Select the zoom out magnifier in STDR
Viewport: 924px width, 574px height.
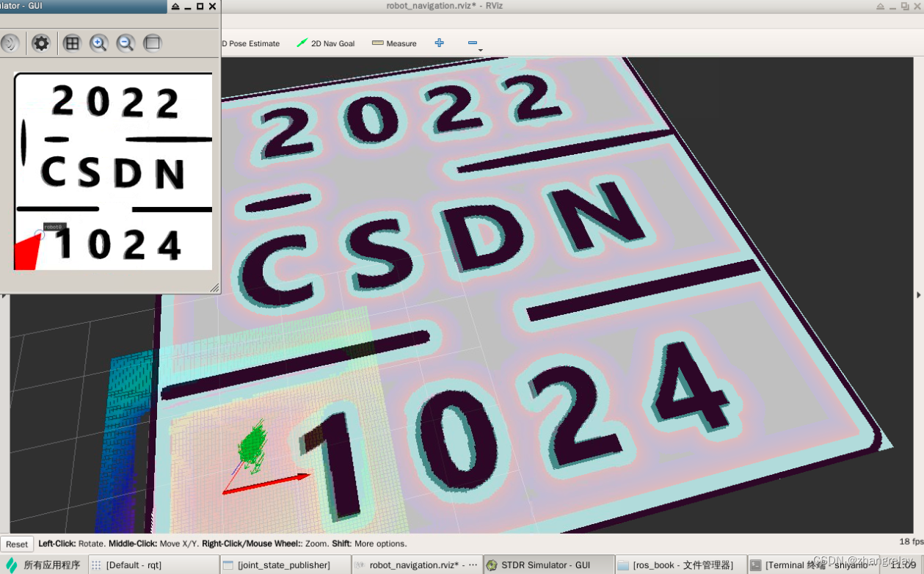point(125,43)
